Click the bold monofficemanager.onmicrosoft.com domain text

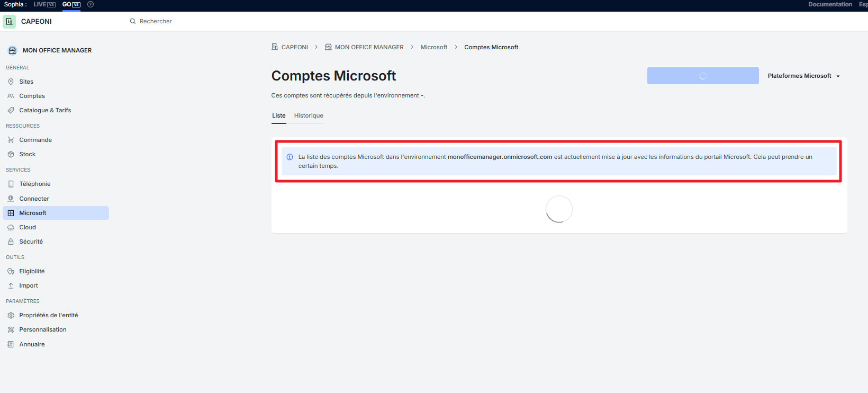coord(500,157)
